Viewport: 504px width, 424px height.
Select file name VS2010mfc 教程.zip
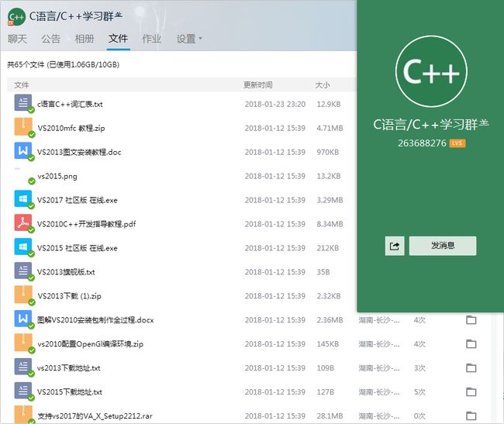(71, 128)
